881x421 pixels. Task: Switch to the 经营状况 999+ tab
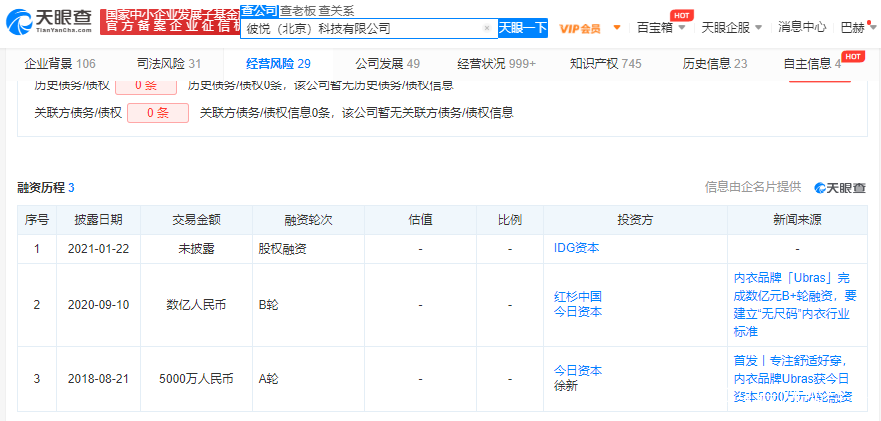pyautogui.click(x=497, y=64)
